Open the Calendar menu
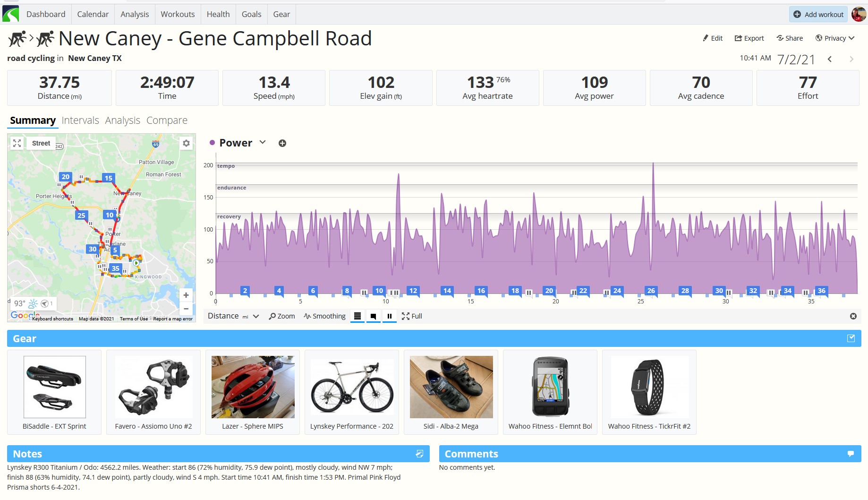868x500 pixels. point(93,14)
